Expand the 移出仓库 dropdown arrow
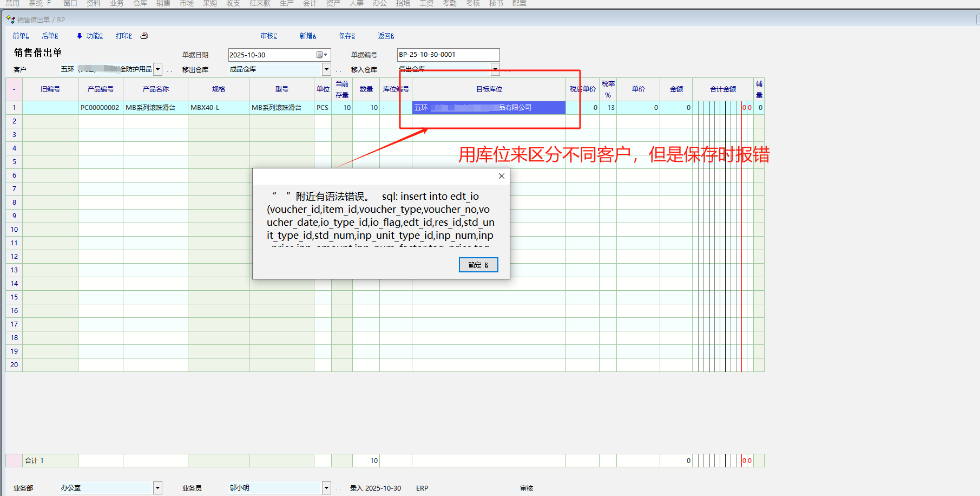 326,69
